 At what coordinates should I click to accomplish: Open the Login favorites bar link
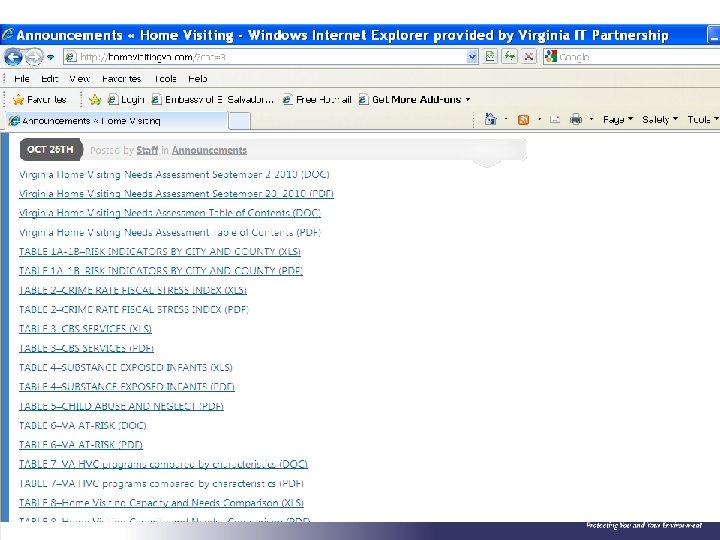(x=126, y=100)
